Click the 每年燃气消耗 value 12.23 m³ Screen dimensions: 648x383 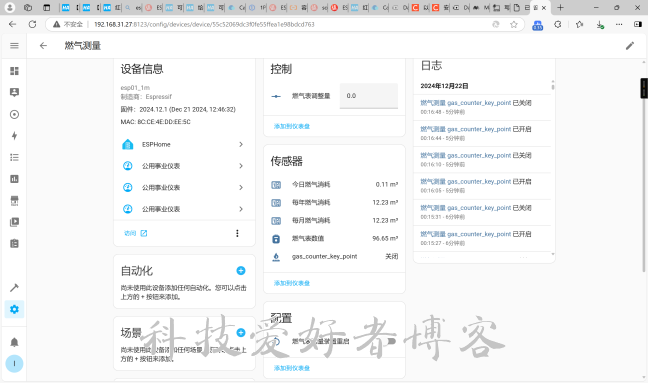tap(385, 202)
